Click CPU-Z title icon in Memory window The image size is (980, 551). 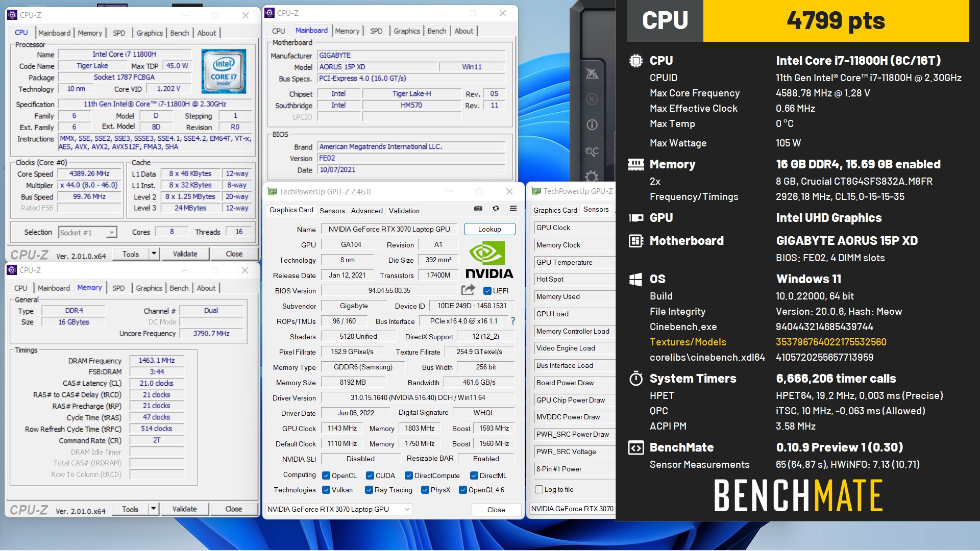click(x=12, y=270)
